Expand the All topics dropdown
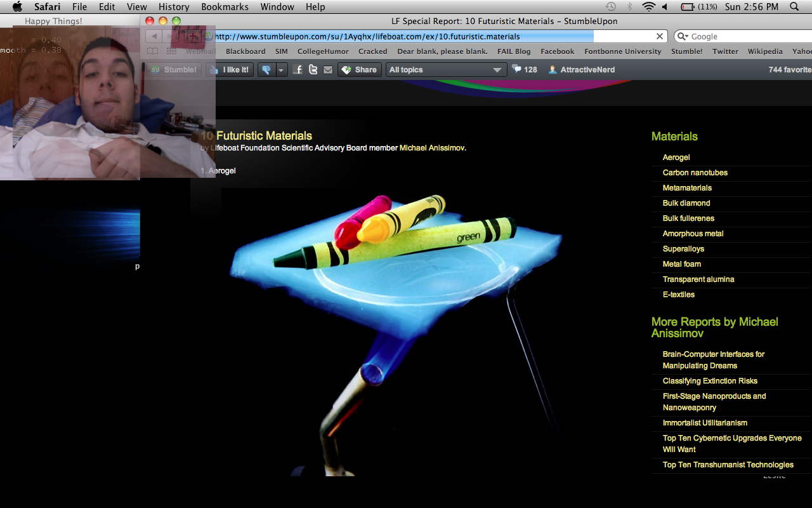This screenshot has height=508, width=812. pos(445,70)
